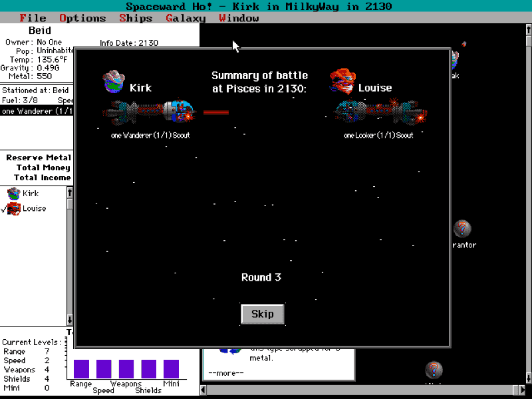
Task: Click the Skip button in battle summary
Action: [x=262, y=314]
